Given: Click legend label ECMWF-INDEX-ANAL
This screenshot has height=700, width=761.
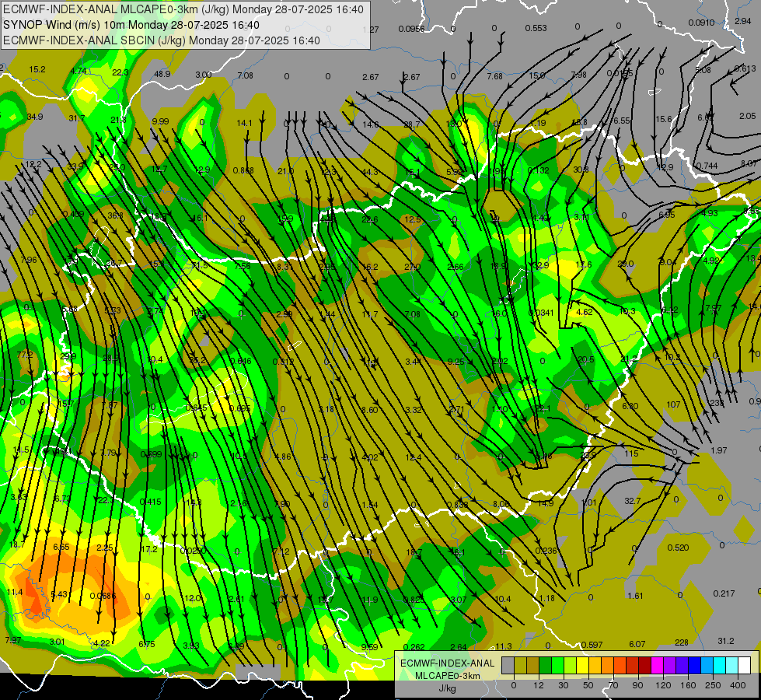Looking at the screenshot, I should coord(447,663).
